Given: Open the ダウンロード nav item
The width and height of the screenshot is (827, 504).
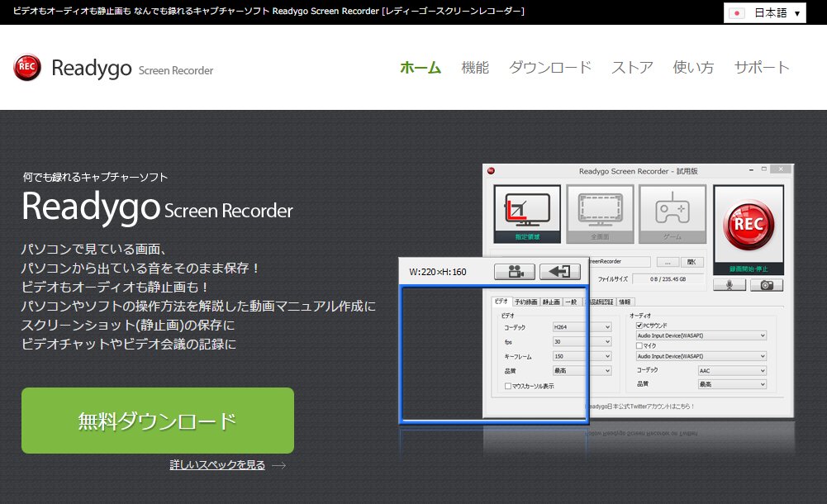Looking at the screenshot, I should coord(550,68).
